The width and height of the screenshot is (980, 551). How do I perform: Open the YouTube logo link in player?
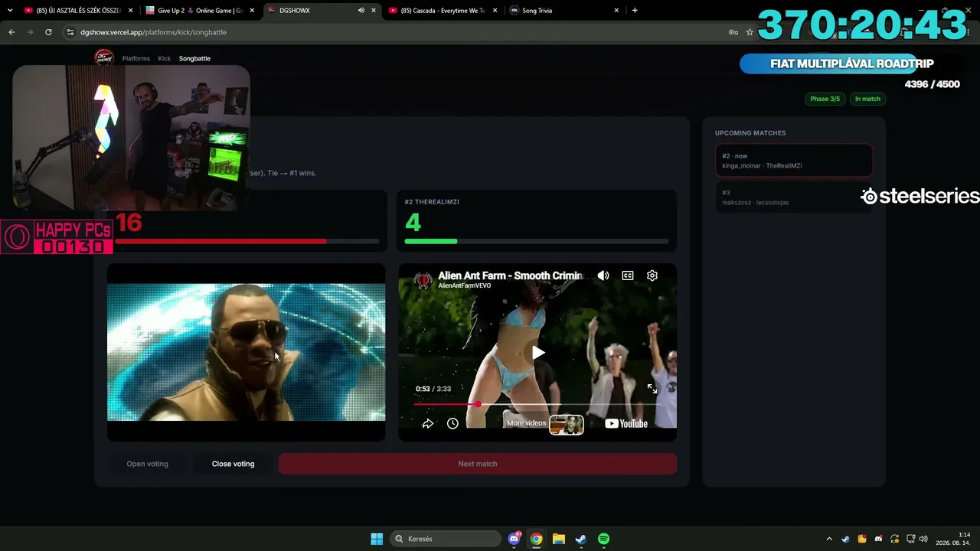click(x=626, y=423)
